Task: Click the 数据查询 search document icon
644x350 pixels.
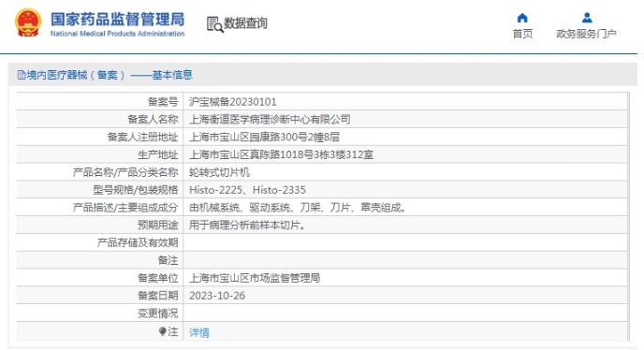Action: click(x=214, y=24)
